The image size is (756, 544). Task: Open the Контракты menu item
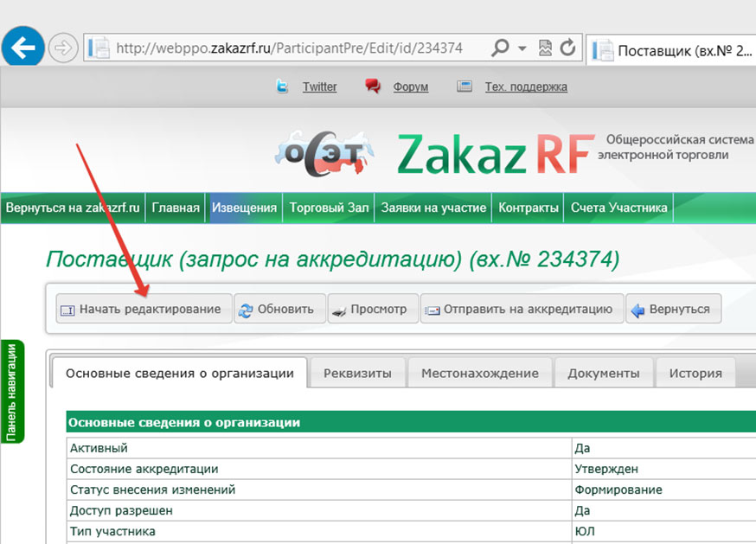528,208
